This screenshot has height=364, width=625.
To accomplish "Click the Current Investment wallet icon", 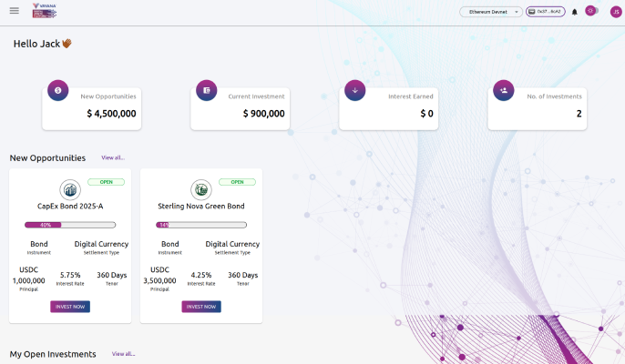I will [x=207, y=90].
